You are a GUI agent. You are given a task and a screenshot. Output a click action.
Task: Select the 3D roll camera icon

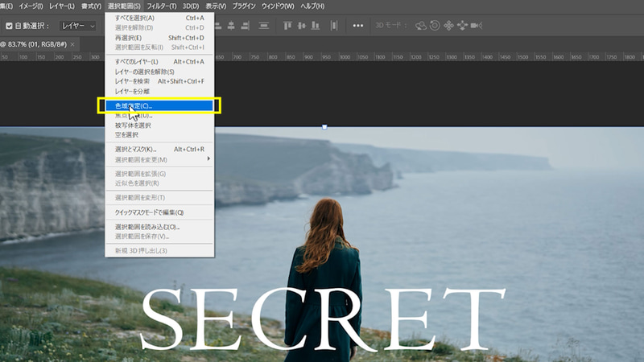coord(435,26)
